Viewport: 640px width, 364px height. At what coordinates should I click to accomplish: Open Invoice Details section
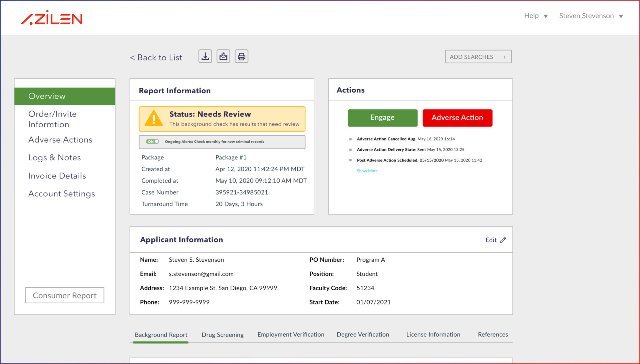[57, 176]
